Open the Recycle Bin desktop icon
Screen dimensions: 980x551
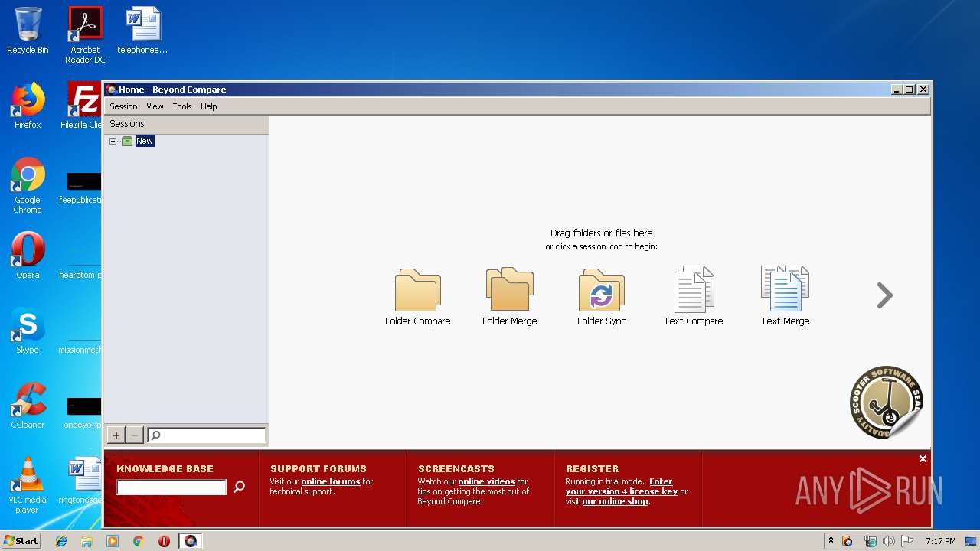click(x=28, y=31)
